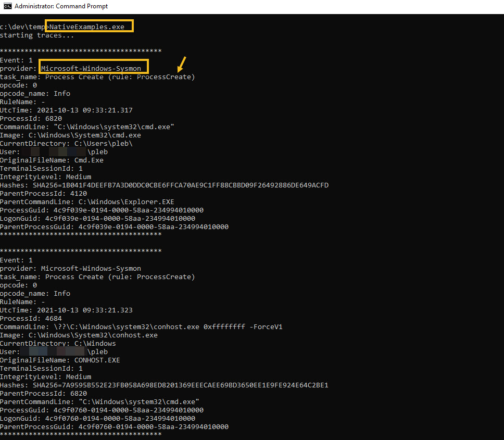Click the cmd.exe Image path line

(x=70, y=135)
